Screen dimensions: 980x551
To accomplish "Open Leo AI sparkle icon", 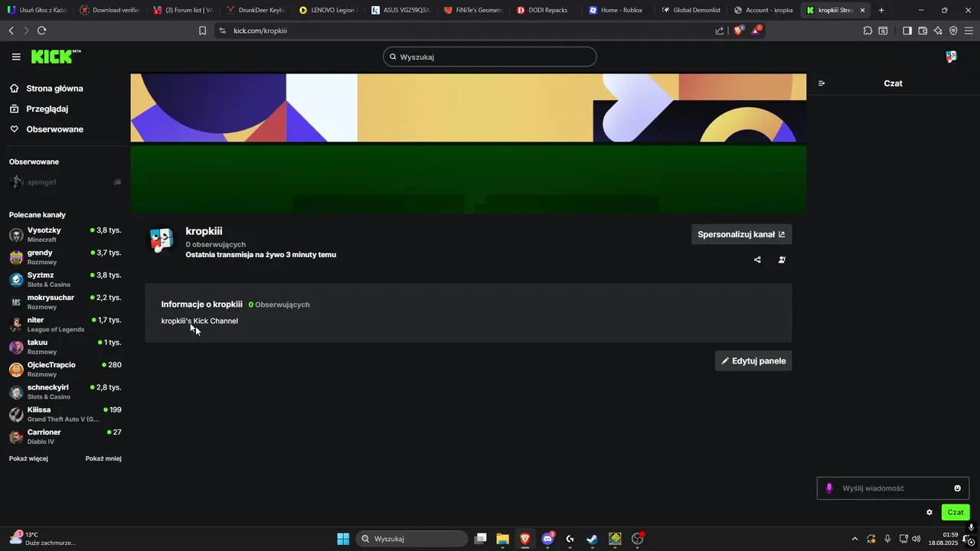I will coord(938,31).
